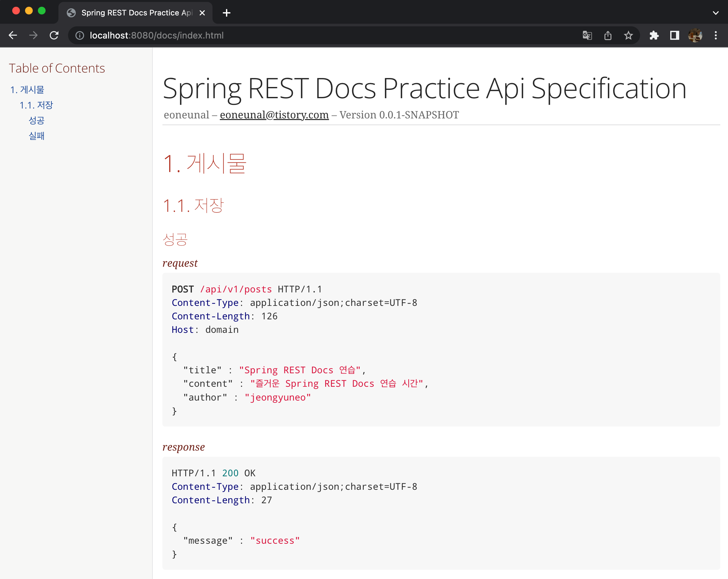Screen dimensions: 728x579
Task: Select the Spring REST Docs Practice tab
Action: point(135,13)
